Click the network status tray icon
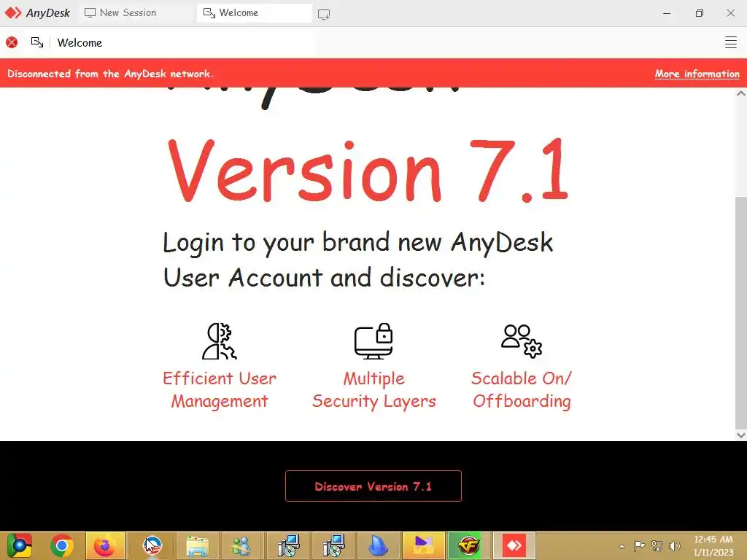The height and width of the screenshot is (560, 747). pos(657,545)
